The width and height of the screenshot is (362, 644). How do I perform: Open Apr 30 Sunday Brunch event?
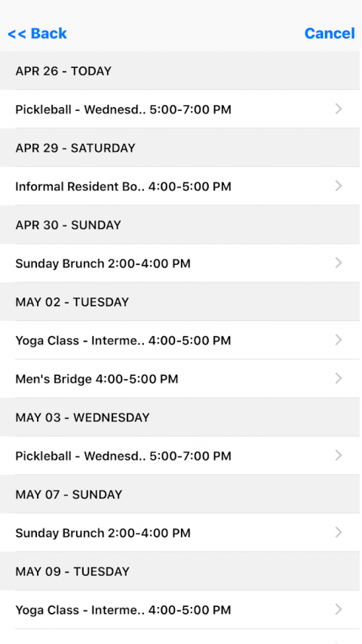click(179, 263)
